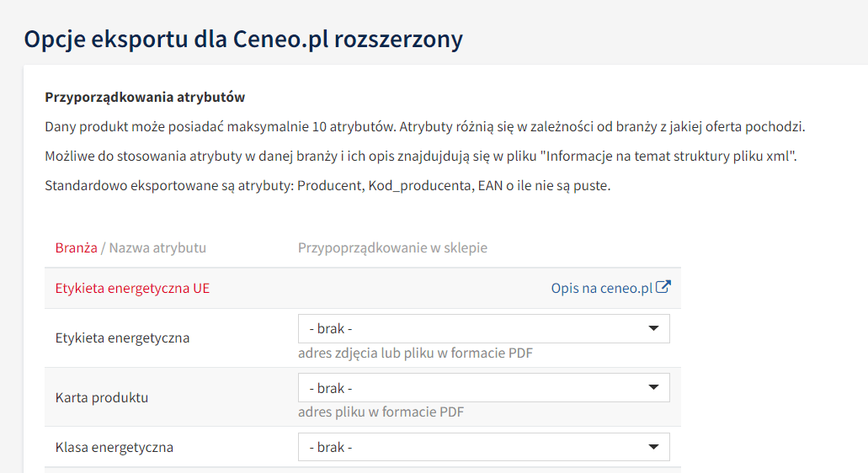Select the Etykieta energetyczna UE section row
868x473 pixels.
(132, 288)
